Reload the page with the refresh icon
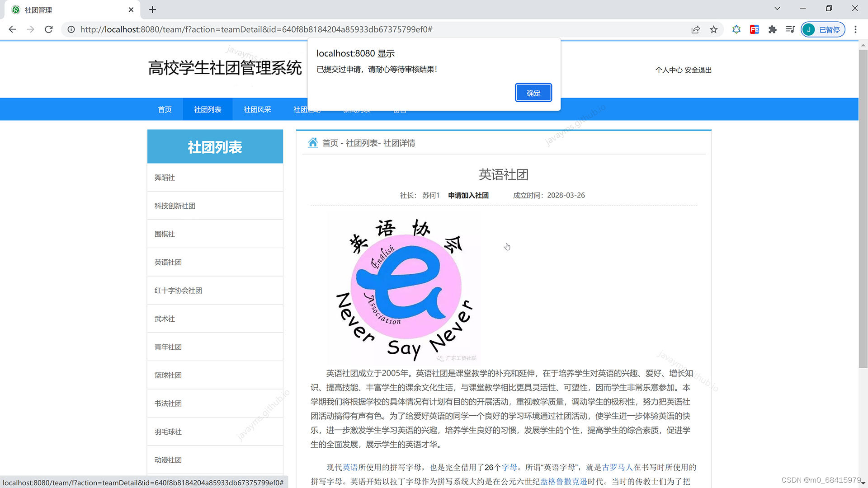Screen dimensions: 868x488 pyautogui.click(x=49, y=29)
